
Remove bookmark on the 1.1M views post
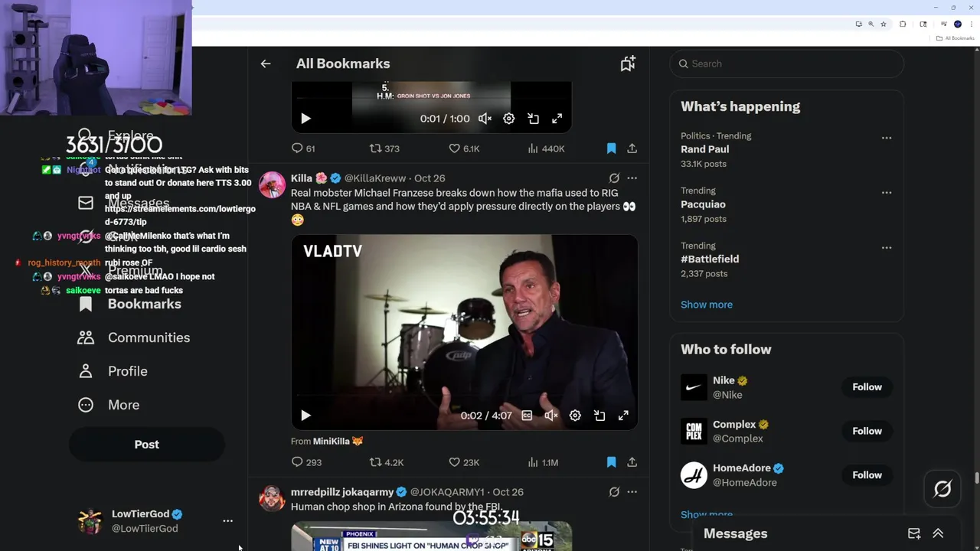click(x=611, y=462)
